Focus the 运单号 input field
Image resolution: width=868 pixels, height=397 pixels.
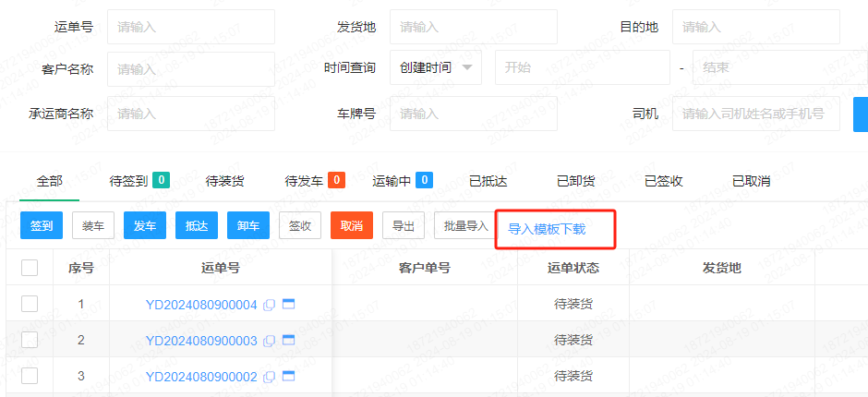click(x=191, y=27)
